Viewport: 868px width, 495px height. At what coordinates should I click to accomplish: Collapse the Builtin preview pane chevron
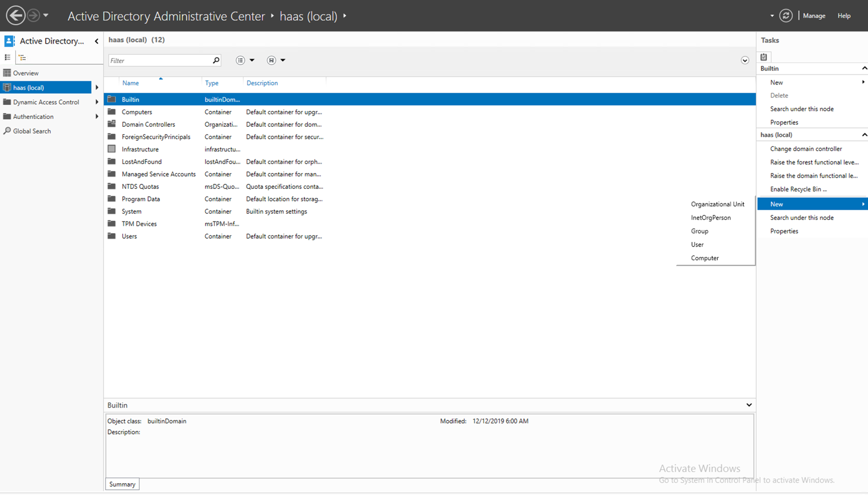(x=749, y=405)
